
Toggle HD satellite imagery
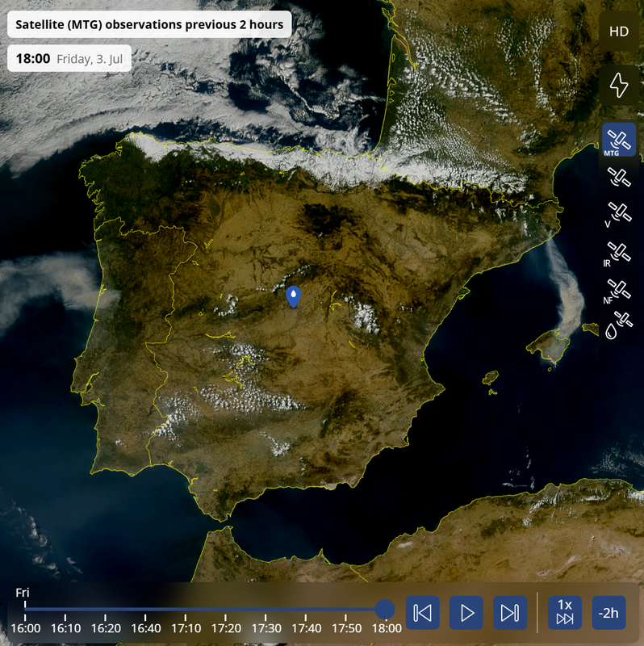click(619, 31)
